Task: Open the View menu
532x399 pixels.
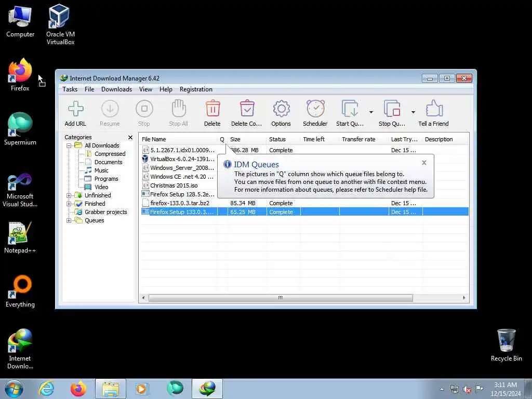Action: (145, 89)
